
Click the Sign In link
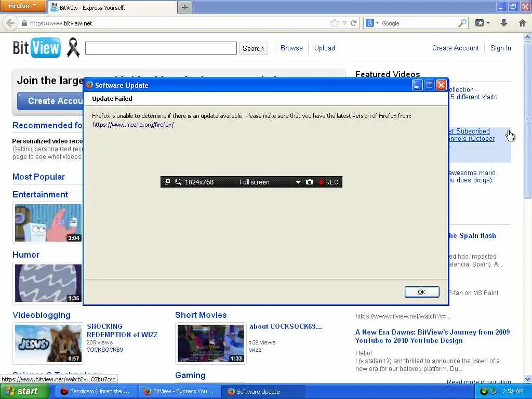(x=500, y=48)
